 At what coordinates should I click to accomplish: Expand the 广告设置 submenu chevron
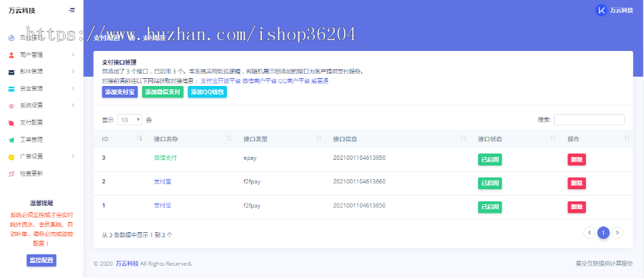coord(73,156)
